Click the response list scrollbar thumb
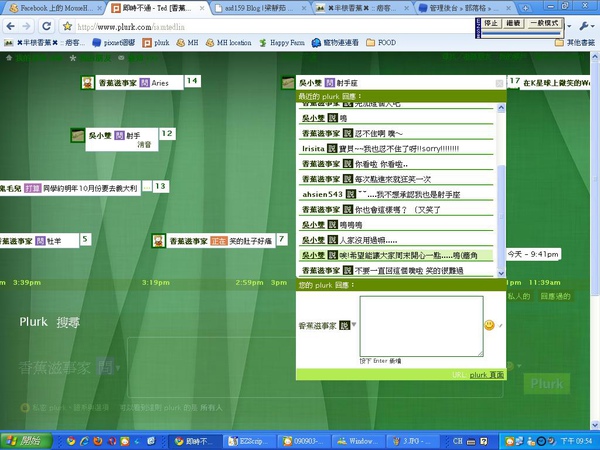The image size is (600, 450). pyautogui.click(x=501, y=216)
